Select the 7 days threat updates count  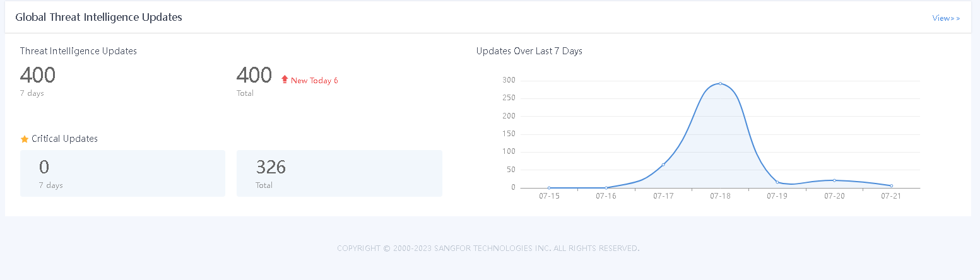coord(38,76)
